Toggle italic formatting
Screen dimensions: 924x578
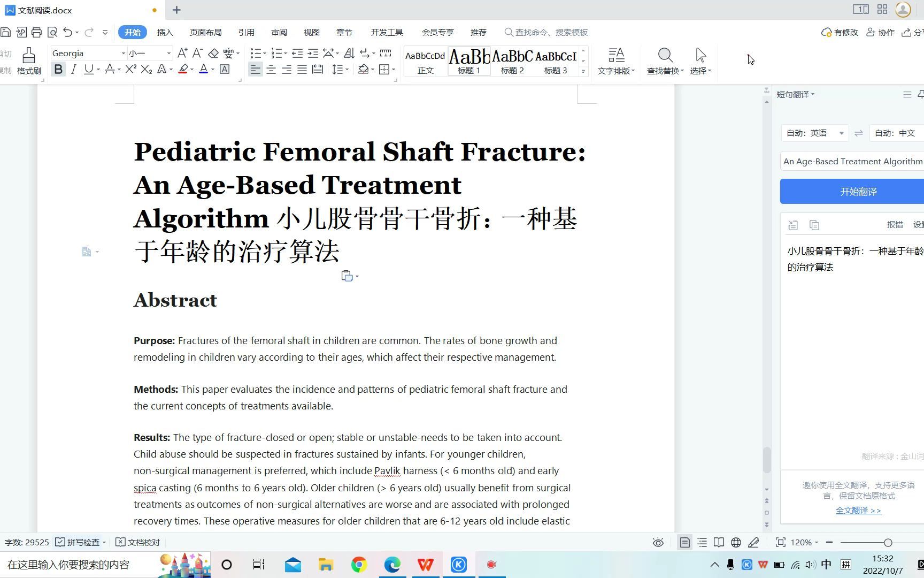[74, 69]
